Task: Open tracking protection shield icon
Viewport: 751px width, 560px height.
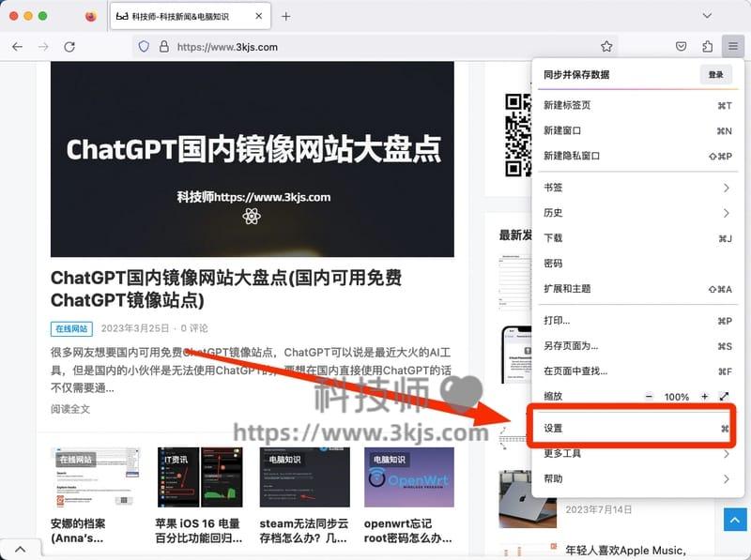Action: pyautogui.click(x=144, y=46)
